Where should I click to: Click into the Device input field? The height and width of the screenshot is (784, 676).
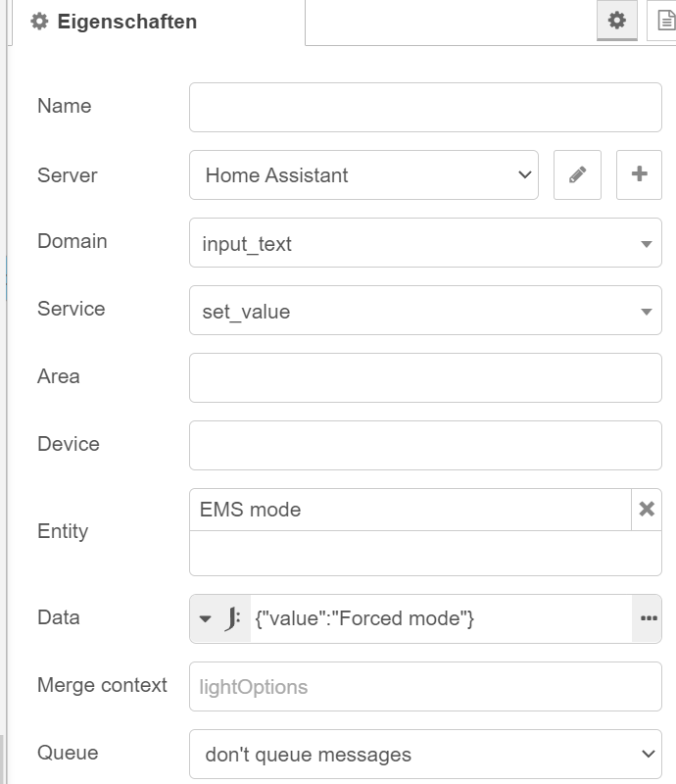pos(425,446)
